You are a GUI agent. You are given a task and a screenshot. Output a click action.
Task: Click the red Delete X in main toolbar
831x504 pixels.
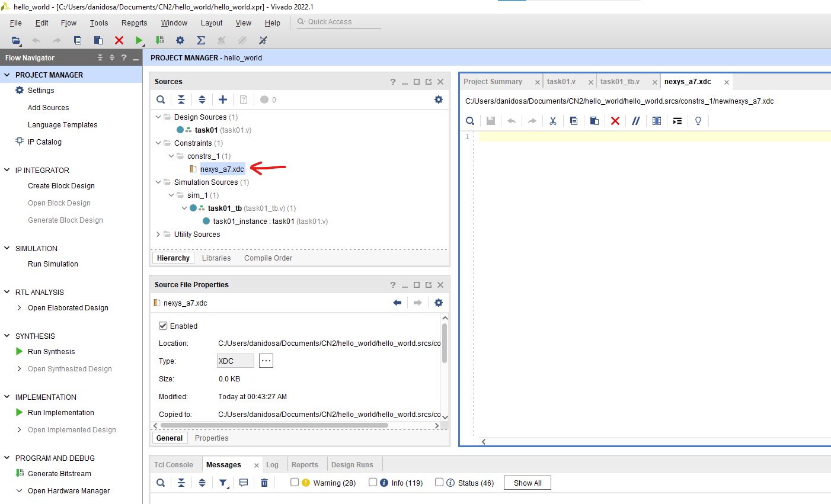[x=119, y=40]
